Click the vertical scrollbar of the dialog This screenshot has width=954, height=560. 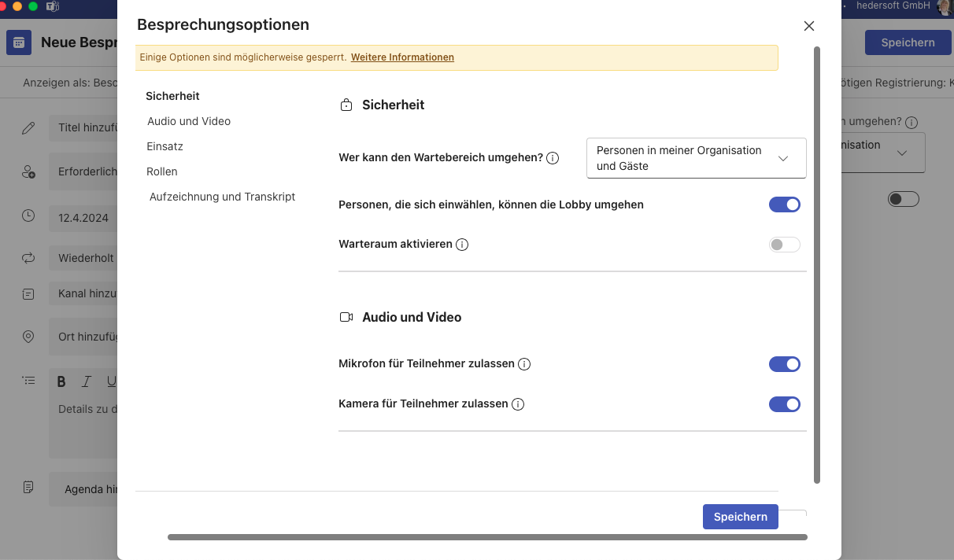(x=817, y=264)
